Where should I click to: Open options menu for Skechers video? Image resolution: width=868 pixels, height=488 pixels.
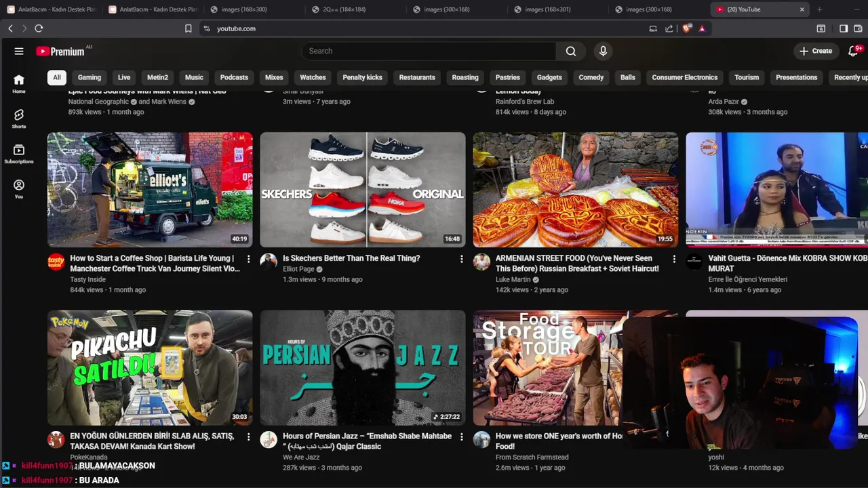[461, 259]
